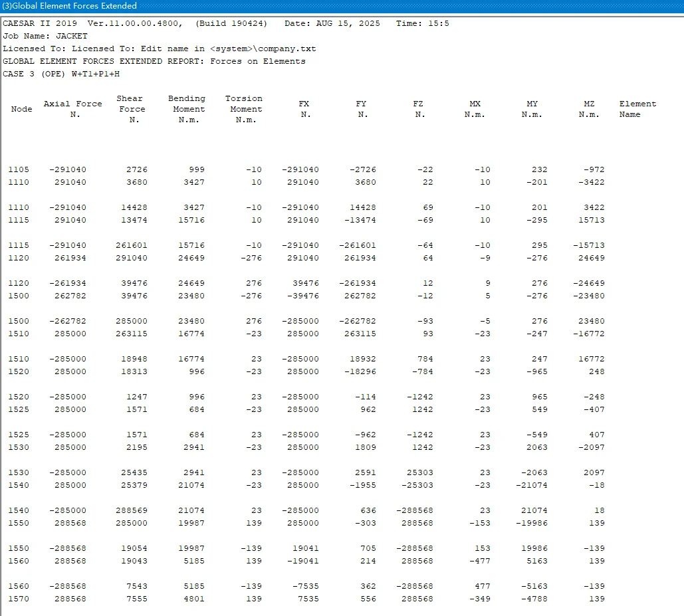Click shear force value 13474

point(134,220)
